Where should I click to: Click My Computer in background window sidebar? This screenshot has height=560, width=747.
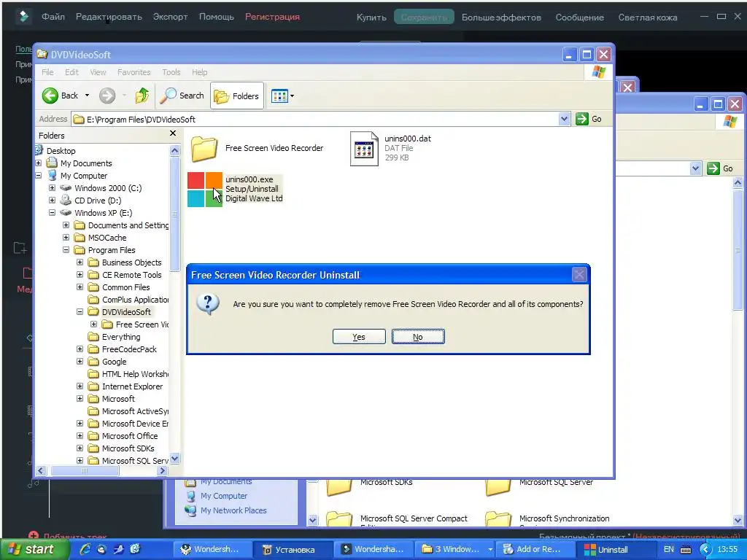(224, 496)
